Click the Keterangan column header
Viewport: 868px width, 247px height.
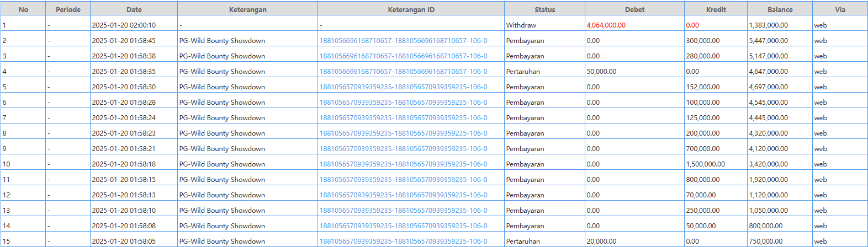click(x=248, y=9)
